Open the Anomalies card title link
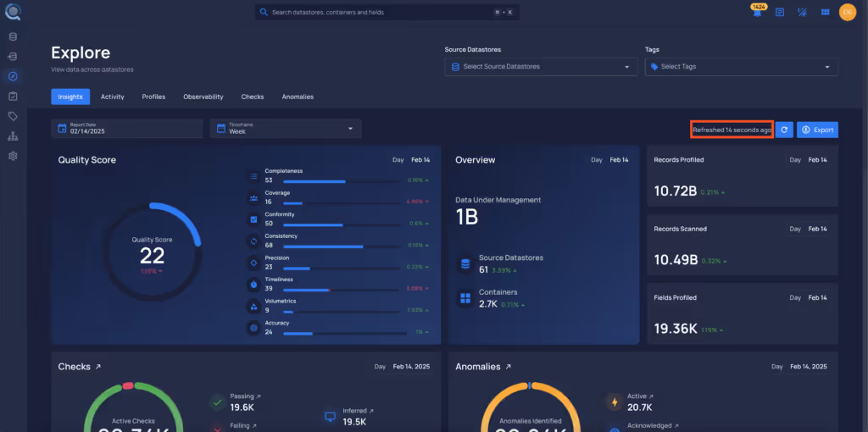The image size is (868, 432). [x=481, y=367]
